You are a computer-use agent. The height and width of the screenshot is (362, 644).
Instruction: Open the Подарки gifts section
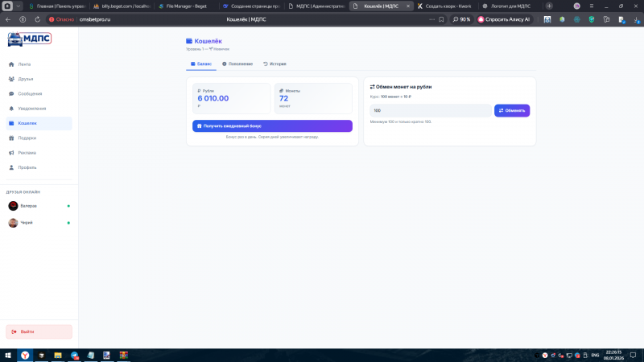coord(39,138)
